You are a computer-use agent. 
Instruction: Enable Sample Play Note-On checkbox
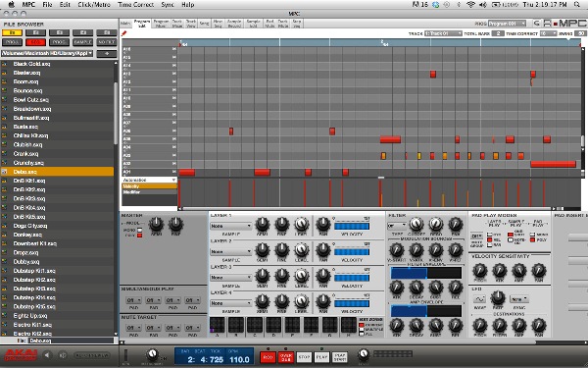[511, 239]
